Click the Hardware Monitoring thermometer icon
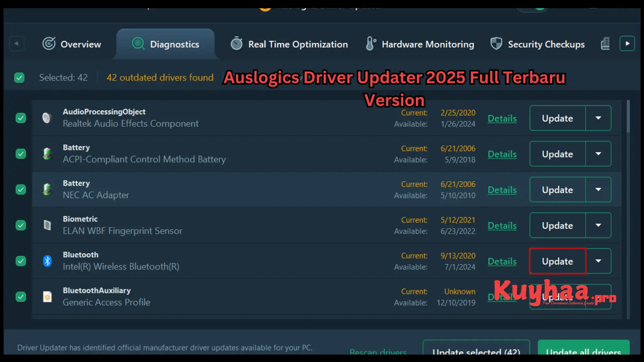Viewport: 644px width, 362px height. [x=370, y=44]
